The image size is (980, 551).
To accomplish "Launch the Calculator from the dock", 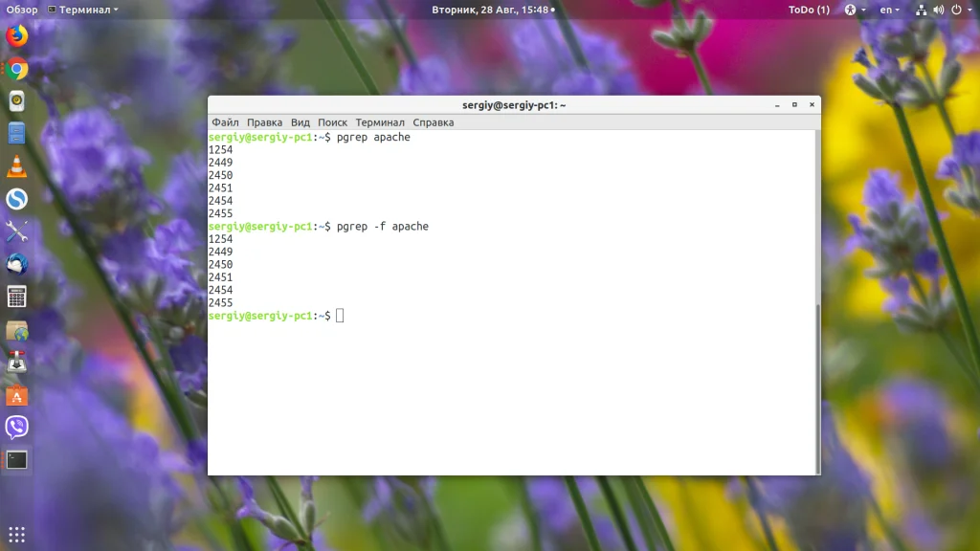I will coord(17,297).
